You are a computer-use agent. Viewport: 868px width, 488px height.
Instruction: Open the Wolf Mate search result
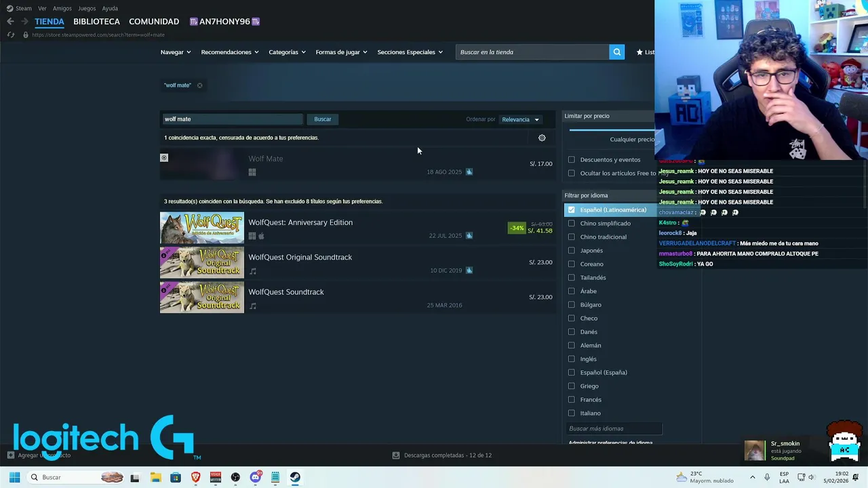[x=357, y=165]
